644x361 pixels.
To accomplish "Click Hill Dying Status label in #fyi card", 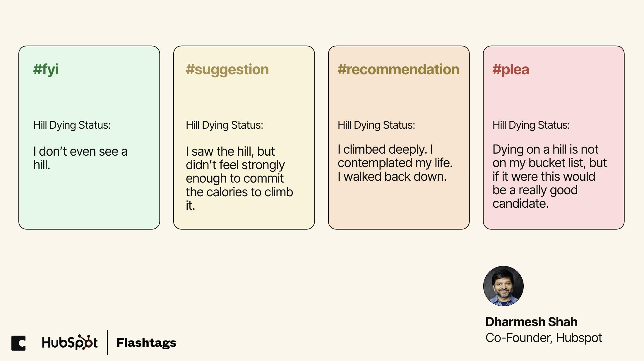I will pos(72,125).
